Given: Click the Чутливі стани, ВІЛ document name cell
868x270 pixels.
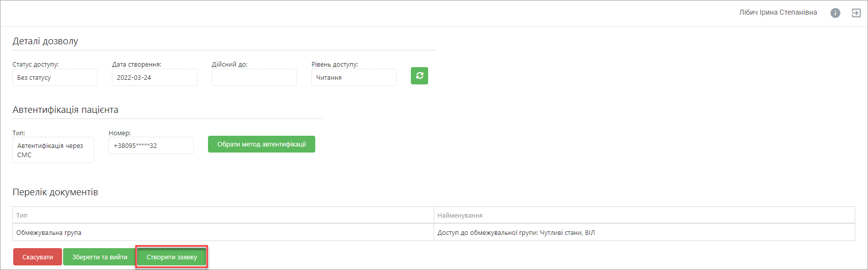Looking at the screenshot, I should [x=644, y=232].
